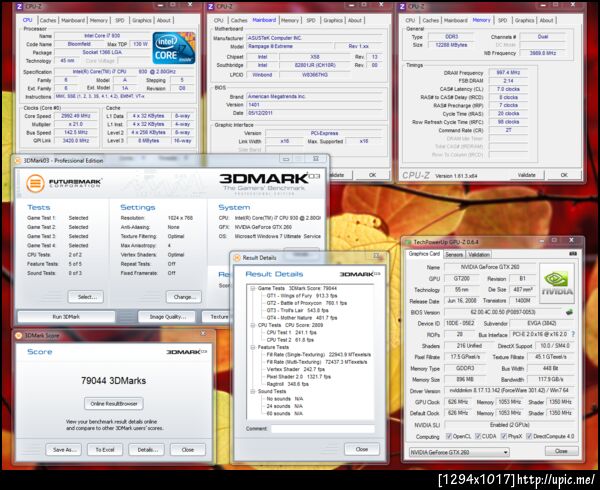Screen dimensions: 600x490
Task: Open the NVIDIA GeForce GTX 260 GPU dropdown
Action: 459,452
